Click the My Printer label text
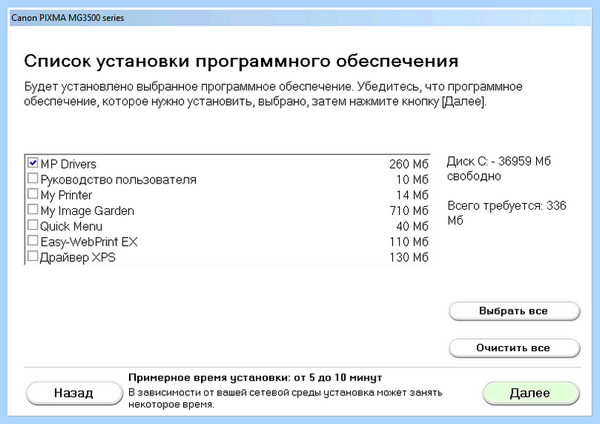The height and width of the screenshot is (424, 600). coord(66,196)
